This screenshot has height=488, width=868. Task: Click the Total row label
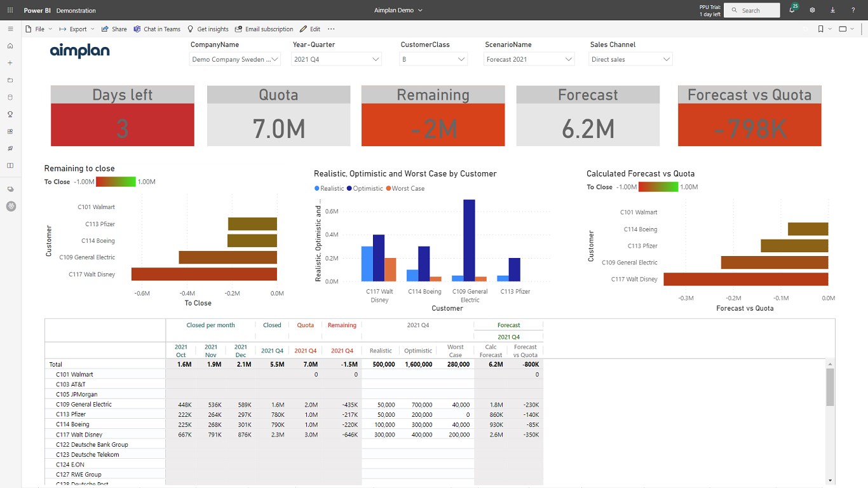[x=56, y=365]
